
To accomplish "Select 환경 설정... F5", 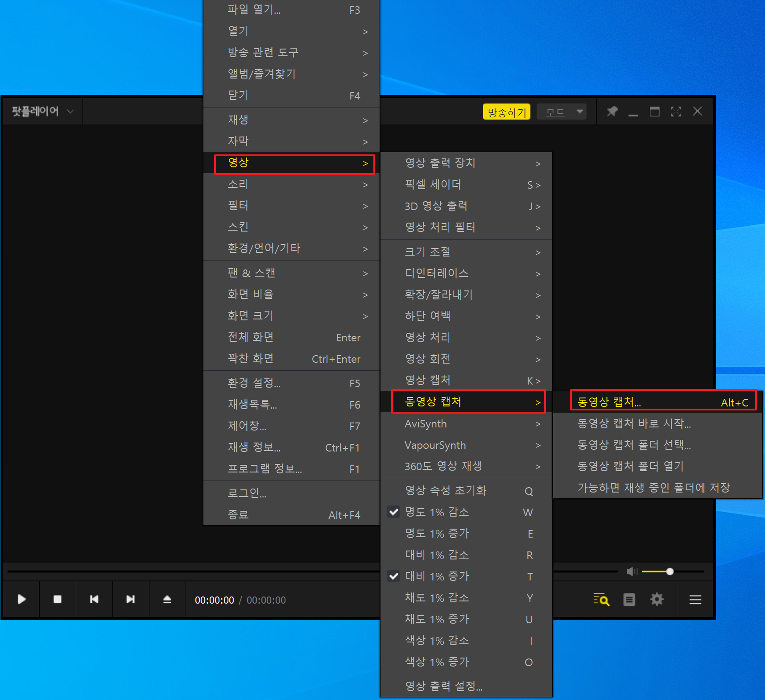I will click(291, 383).
